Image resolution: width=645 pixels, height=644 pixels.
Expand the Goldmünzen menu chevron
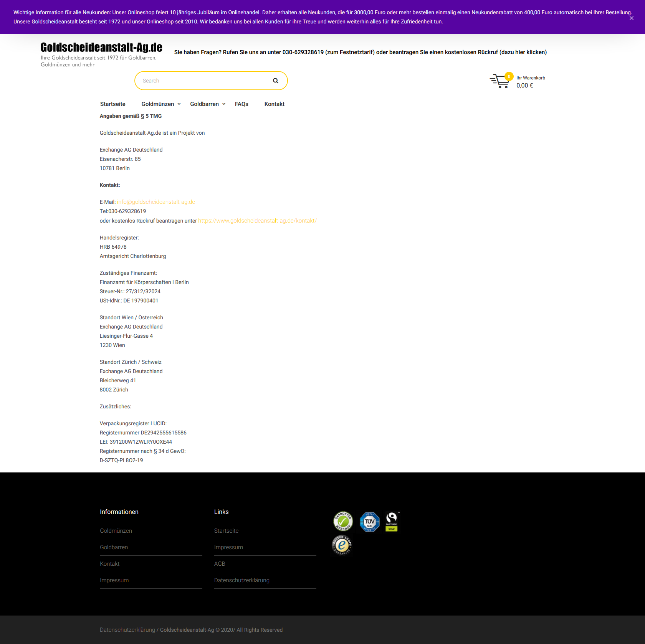click(179, 104)
